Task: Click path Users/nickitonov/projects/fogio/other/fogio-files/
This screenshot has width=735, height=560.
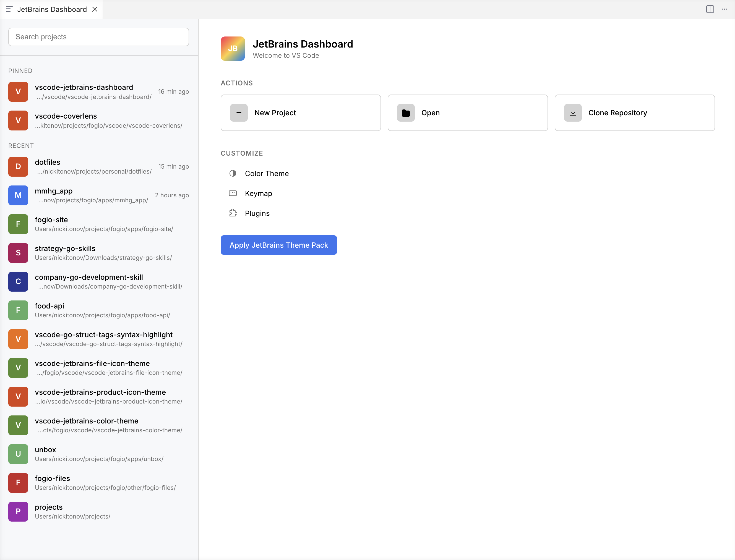Action: [x=105, y=488]
